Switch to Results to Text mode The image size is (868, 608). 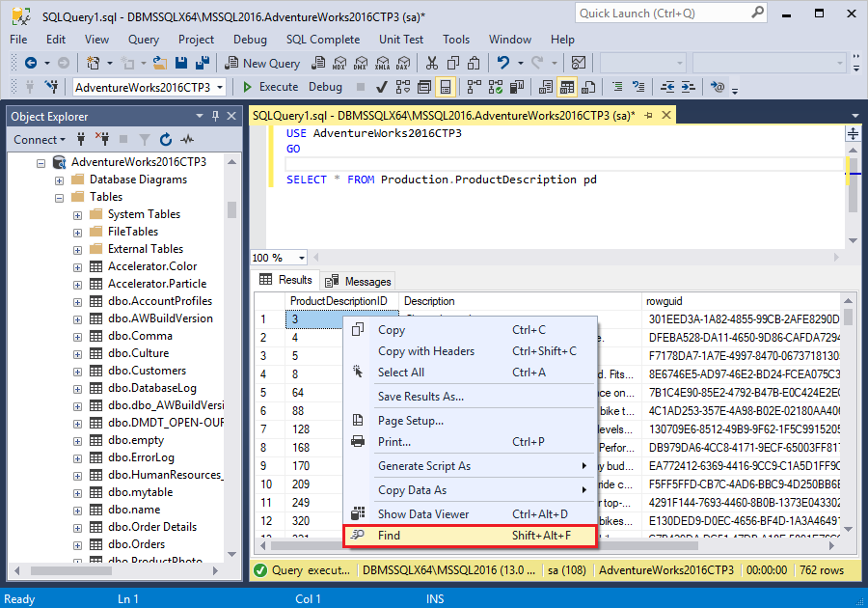point(546,87)
